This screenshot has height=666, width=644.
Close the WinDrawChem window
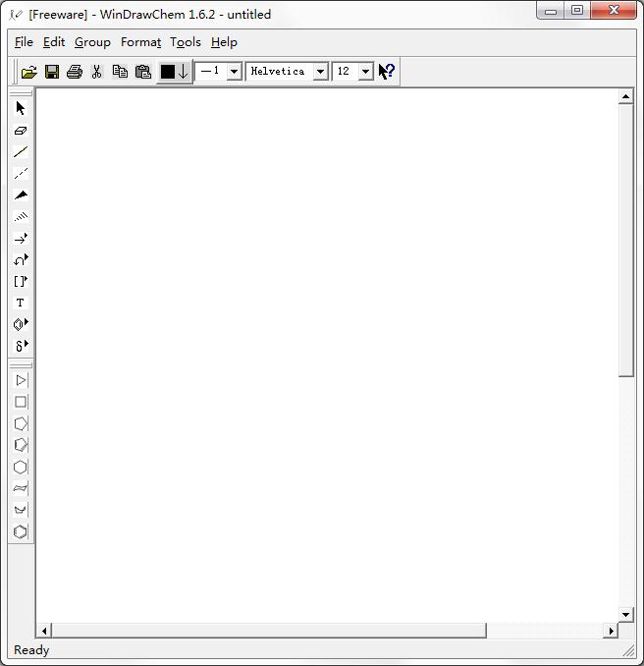614,11
